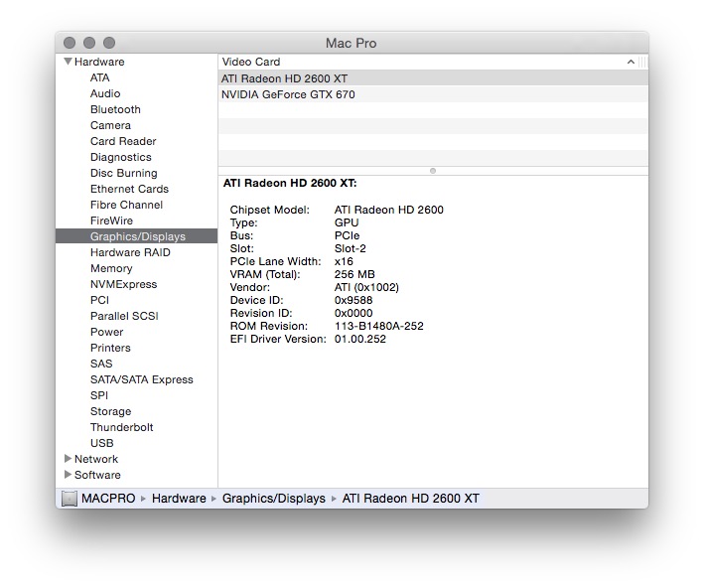Screen dimensions: 704x588
Task: Select NVIDIA GeForce GTX 670 row
Action: click(433, 94)
